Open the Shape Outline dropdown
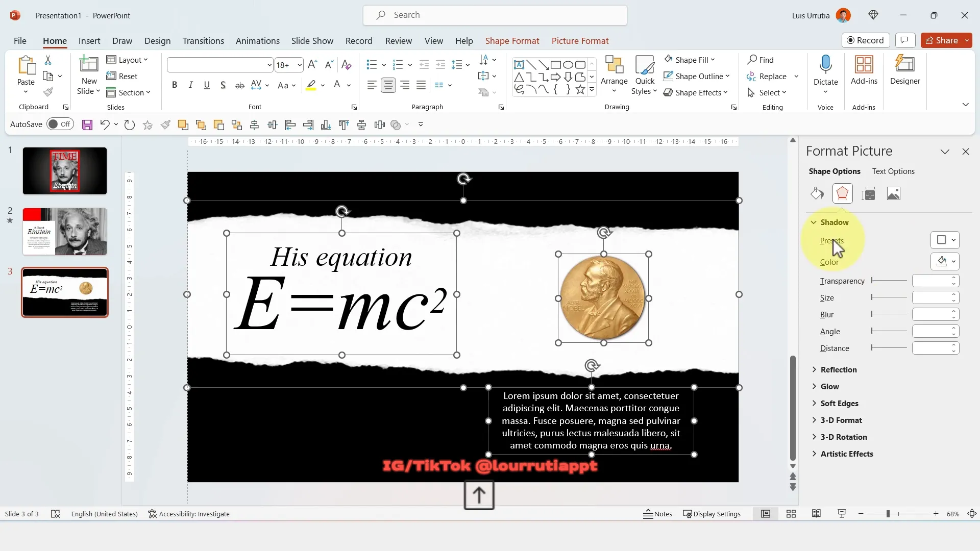Screen dimensions: 980x551 697,76
